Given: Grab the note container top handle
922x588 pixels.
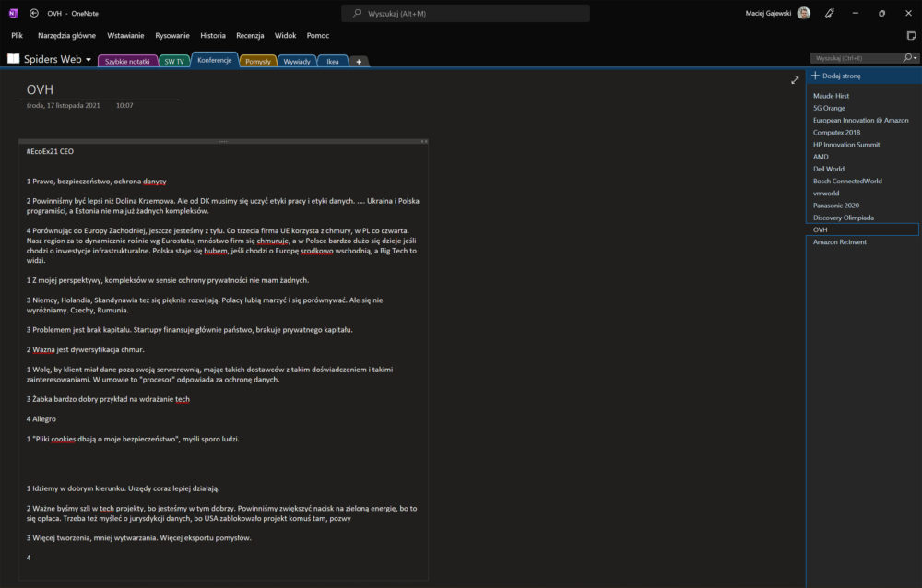Looking at the screenshot, I should 223,141.
